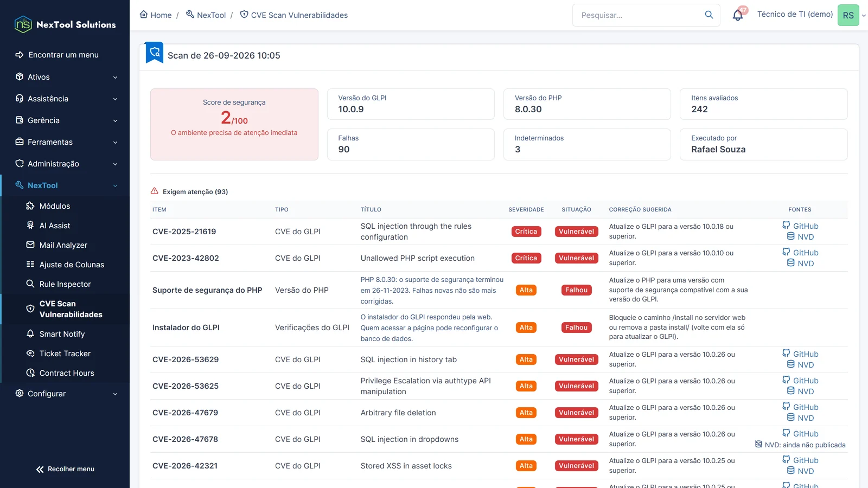Viewport: 868px width, 488px height.
Task: Click CVE-2026-53625 item cell
Action: click(186, 386)
